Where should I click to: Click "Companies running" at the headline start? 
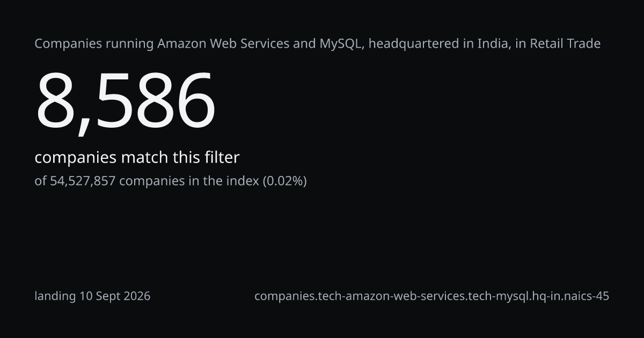94,44
